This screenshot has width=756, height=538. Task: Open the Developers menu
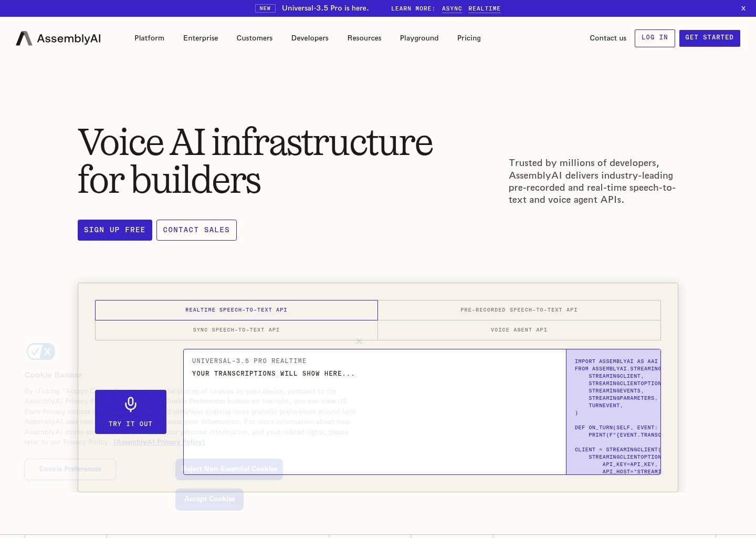coord(310,38)
